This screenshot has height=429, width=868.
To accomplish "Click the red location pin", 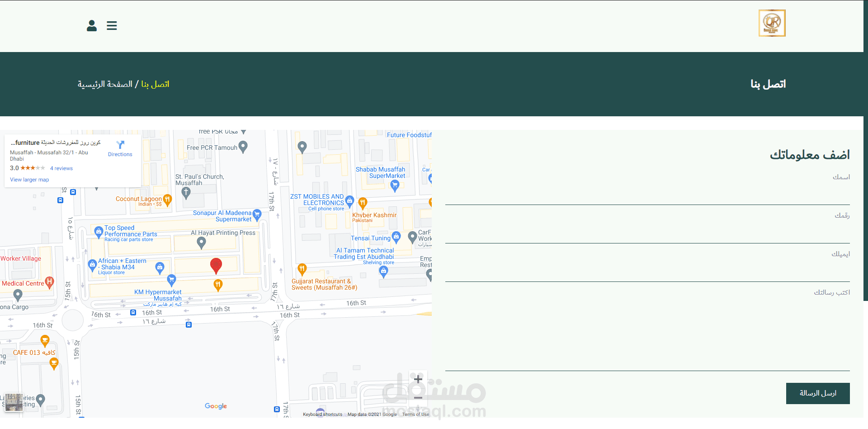I will (x=216, y=266).
